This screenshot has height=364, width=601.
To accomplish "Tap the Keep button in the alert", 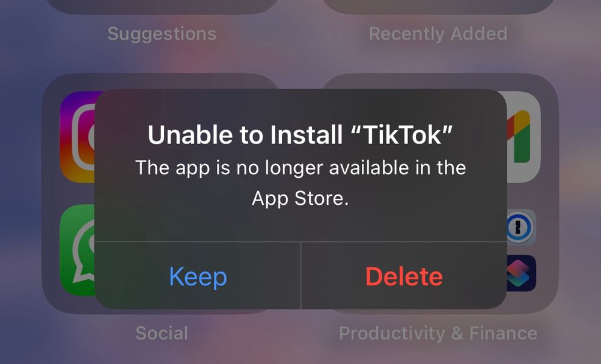I will pos(198,276).
